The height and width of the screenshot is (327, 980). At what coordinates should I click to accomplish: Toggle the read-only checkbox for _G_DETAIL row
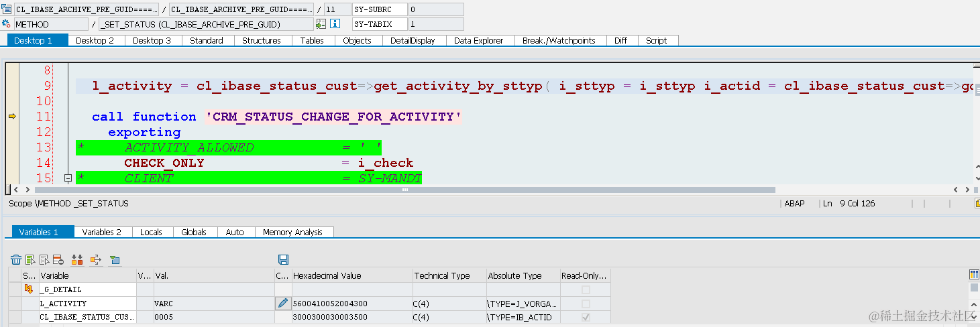coord(586,289)
